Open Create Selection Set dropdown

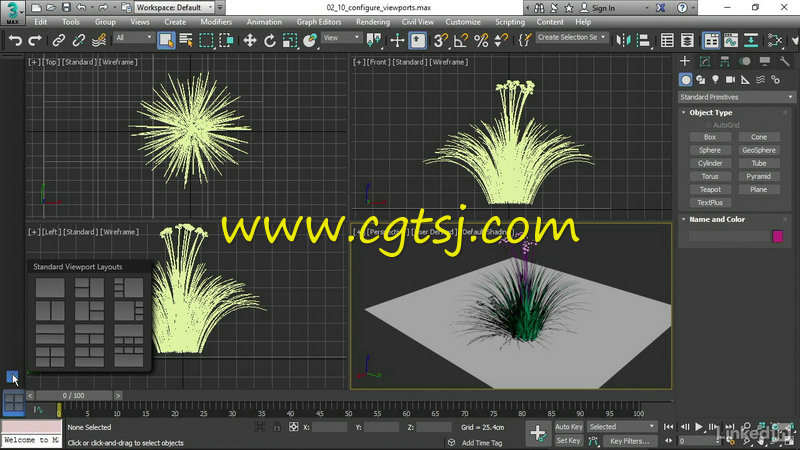571,38
